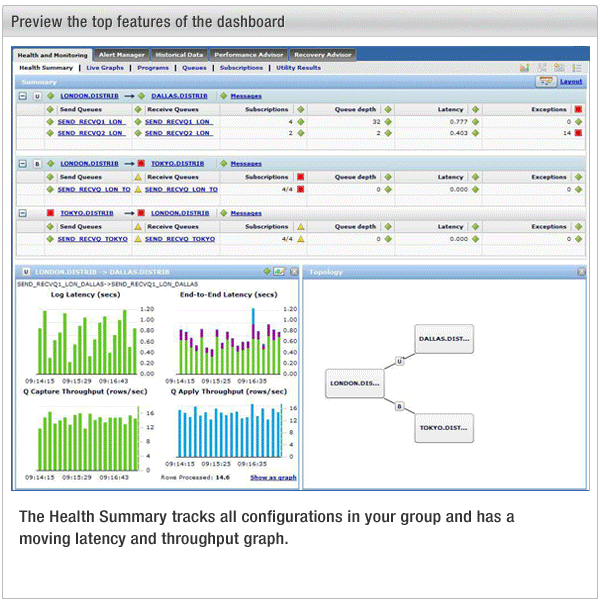600x600 pixels.
Task: Click red status icon before LONDON.DISTRIB target in third group
Action: coord(141,213)
